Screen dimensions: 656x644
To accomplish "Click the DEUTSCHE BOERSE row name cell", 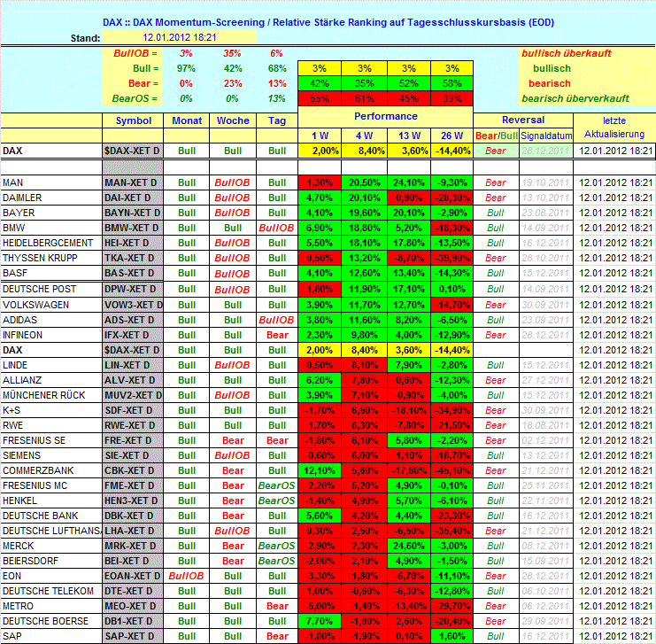I will 51,621.
